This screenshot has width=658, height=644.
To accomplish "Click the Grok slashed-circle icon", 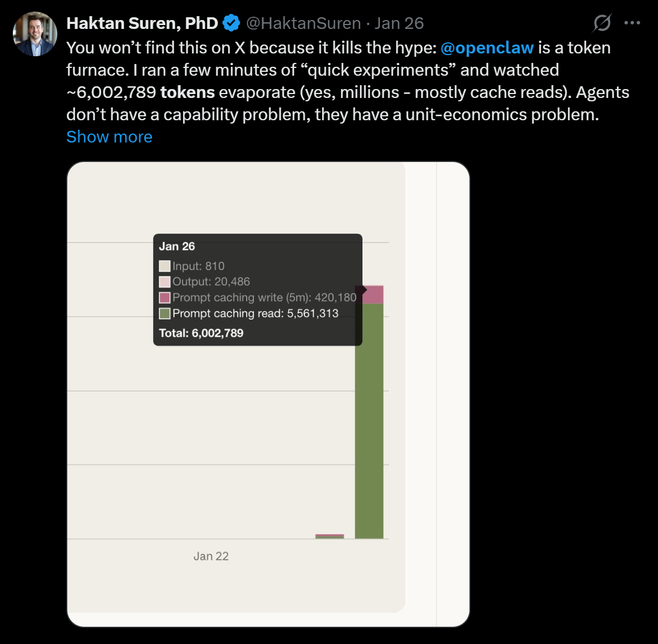I will tap(602, 23).
